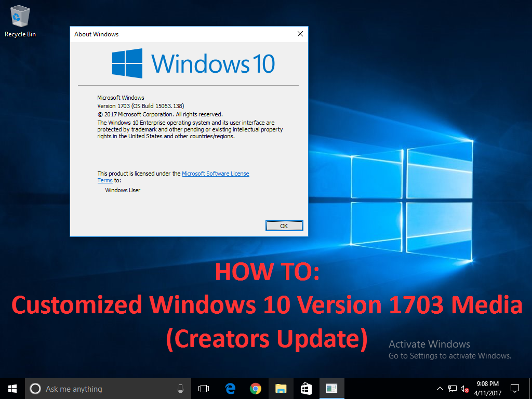
Task: Open the Recycle Bin desktop icon
Action: pos(20,21)
